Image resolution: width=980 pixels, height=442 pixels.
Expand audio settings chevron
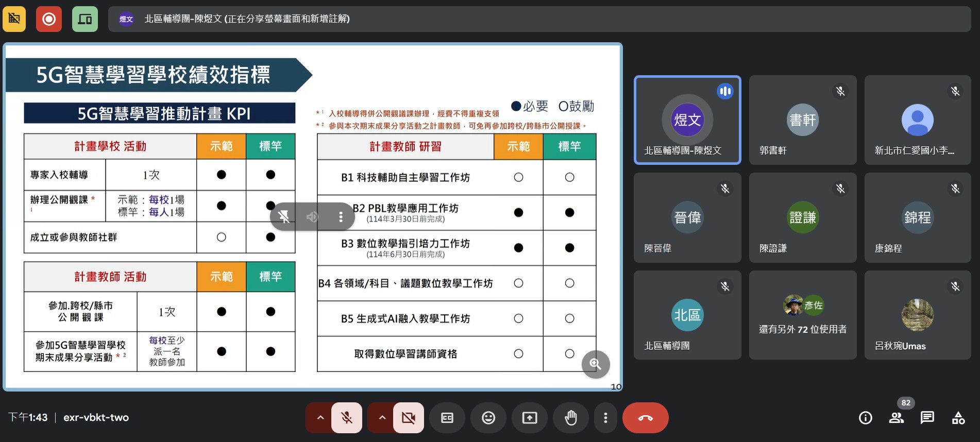click(x=320, y=418)
